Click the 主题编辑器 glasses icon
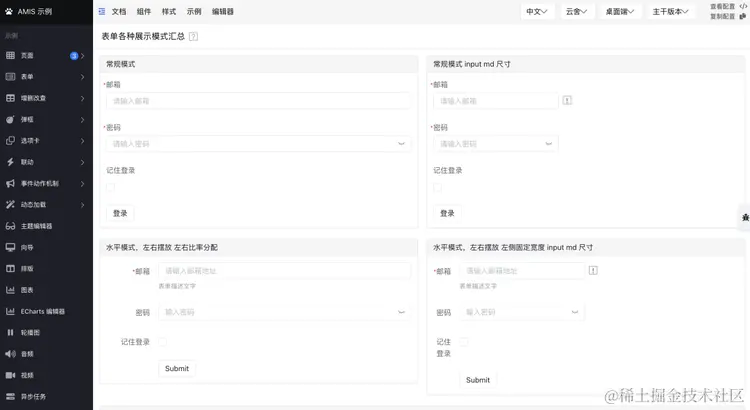This screenshot has width=750, height=410. pos(11,226)
